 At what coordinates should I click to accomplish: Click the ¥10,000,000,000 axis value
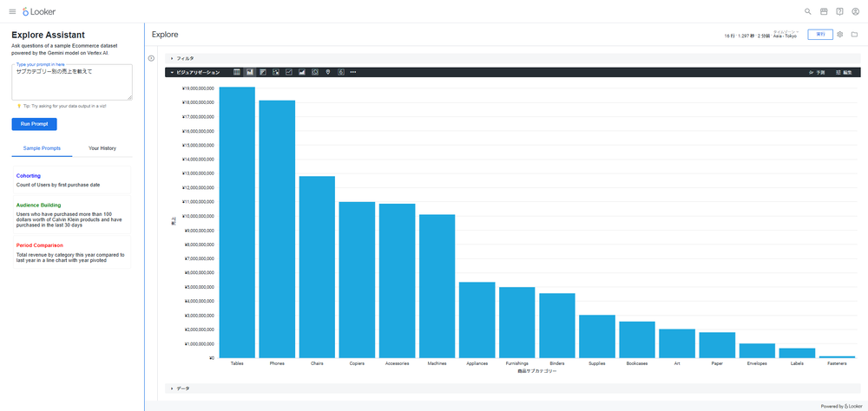coord(198,216)
